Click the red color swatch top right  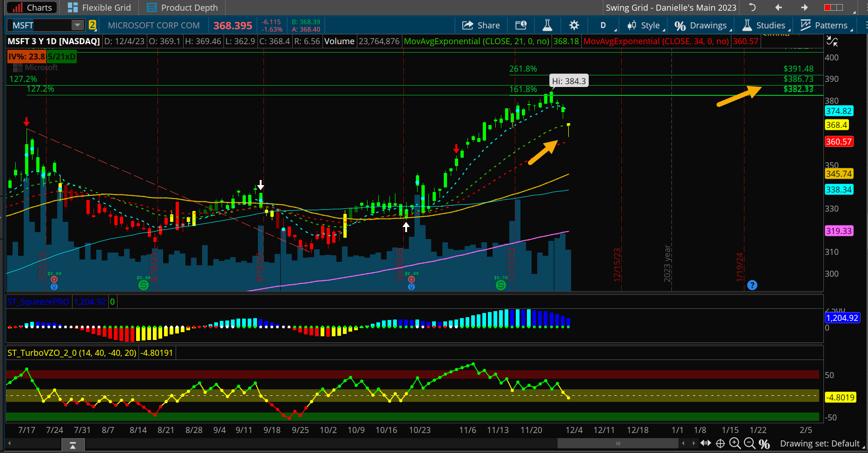point(827,7)
